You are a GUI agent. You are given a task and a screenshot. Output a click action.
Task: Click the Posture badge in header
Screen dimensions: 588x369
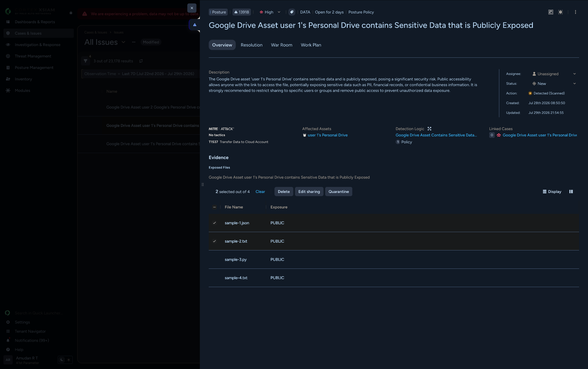click(218, 12)
